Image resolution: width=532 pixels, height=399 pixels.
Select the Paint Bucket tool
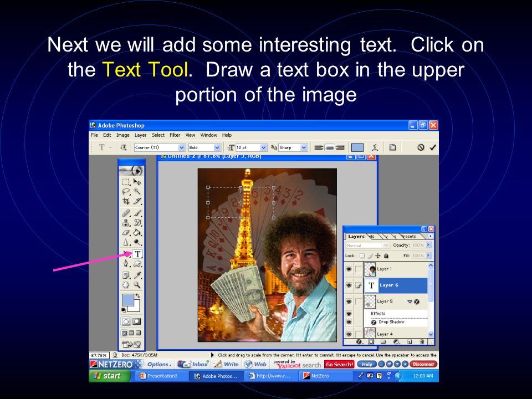(x=137, y=233)
